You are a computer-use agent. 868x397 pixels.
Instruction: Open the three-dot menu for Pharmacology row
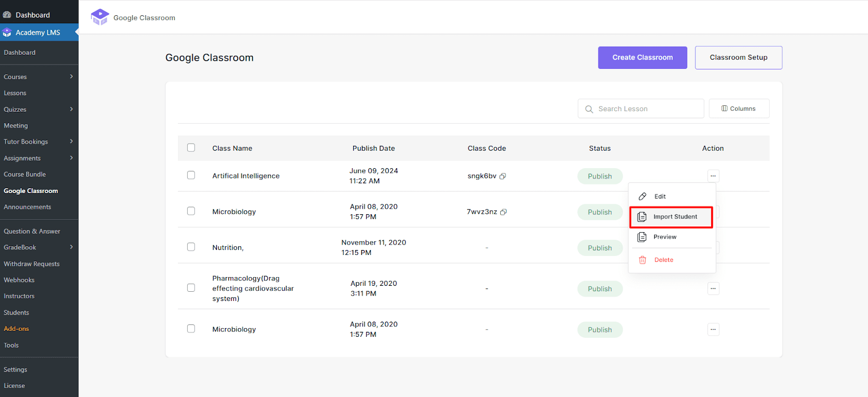[x=713, y=289]
